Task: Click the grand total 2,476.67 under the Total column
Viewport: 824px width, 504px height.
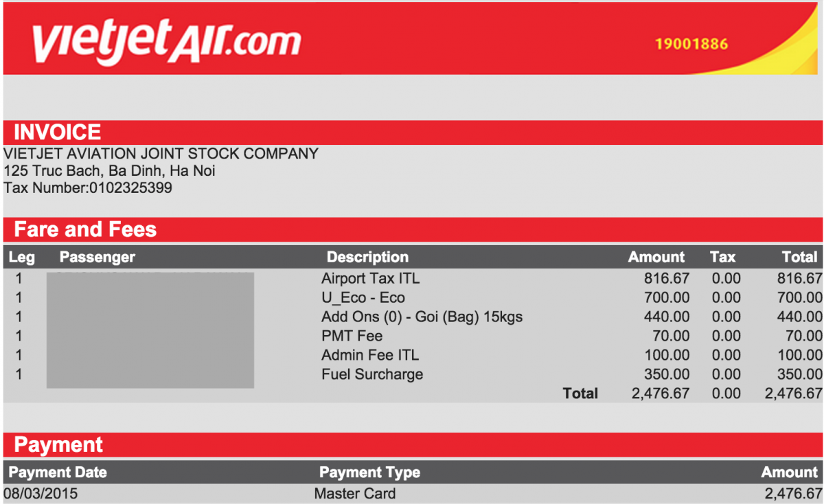Action: point(793,394)
